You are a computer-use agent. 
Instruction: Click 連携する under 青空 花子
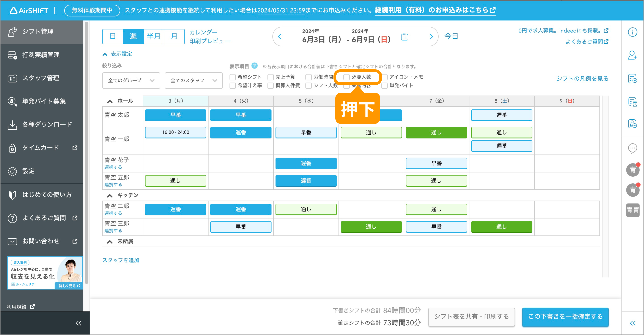click(113, 167)
